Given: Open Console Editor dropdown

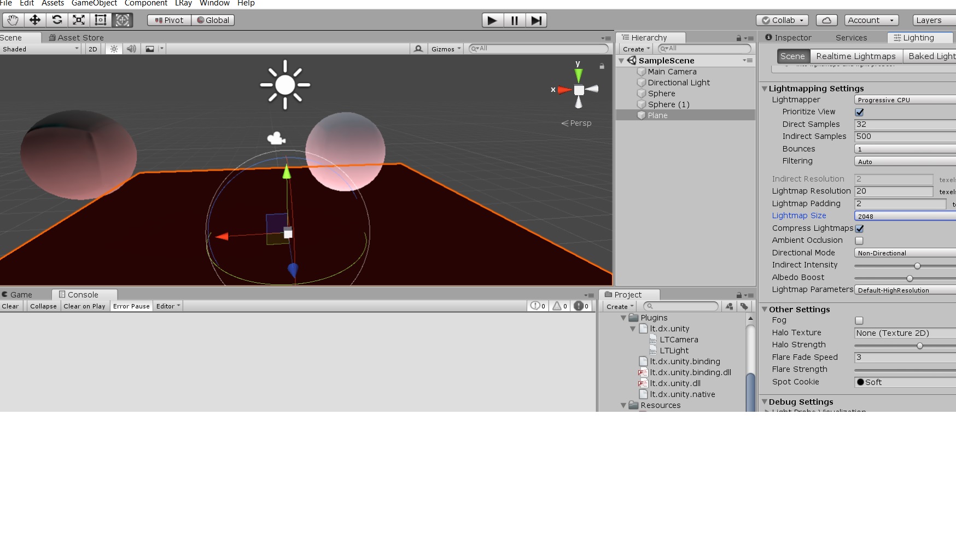Looking at the screenshot, I should coord(168,306).
